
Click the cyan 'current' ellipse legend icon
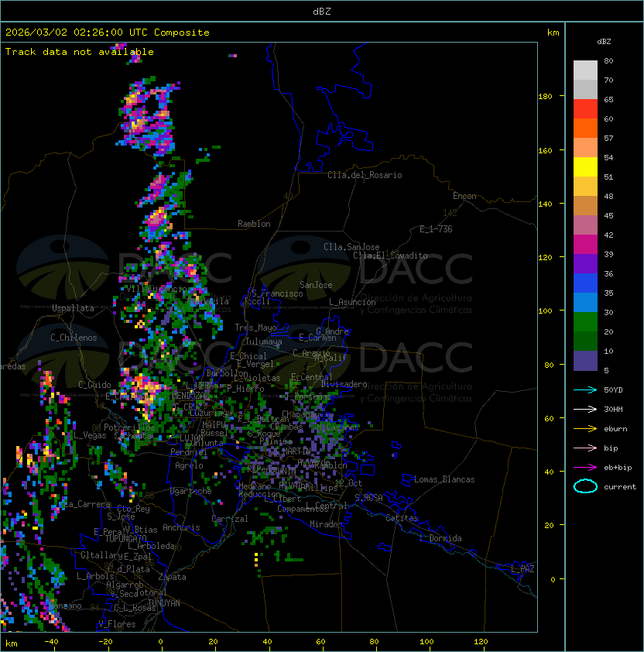tap(585, 486)
